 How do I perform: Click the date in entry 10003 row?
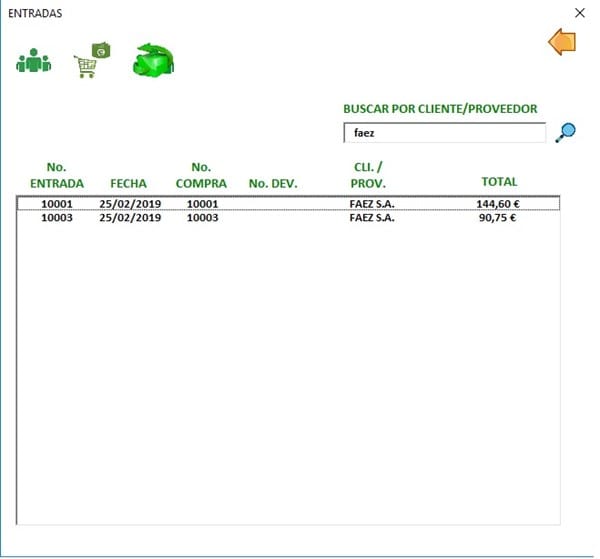coord(130,218)
